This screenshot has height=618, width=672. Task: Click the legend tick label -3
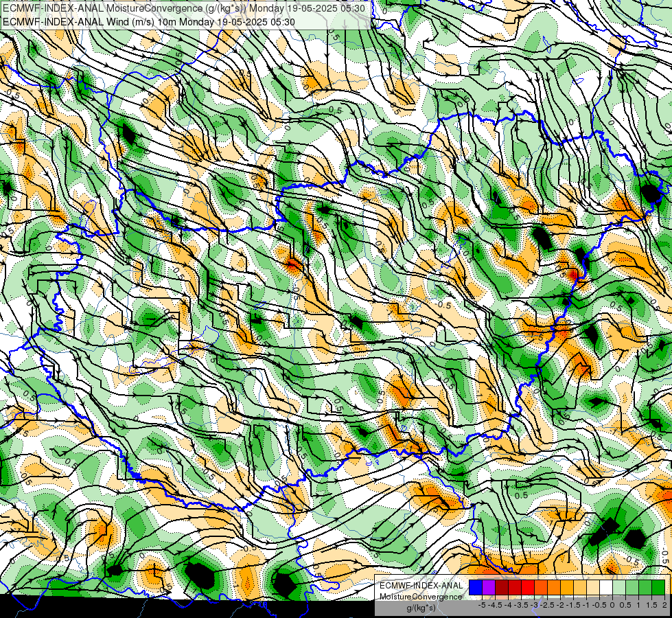coord(535,605)
